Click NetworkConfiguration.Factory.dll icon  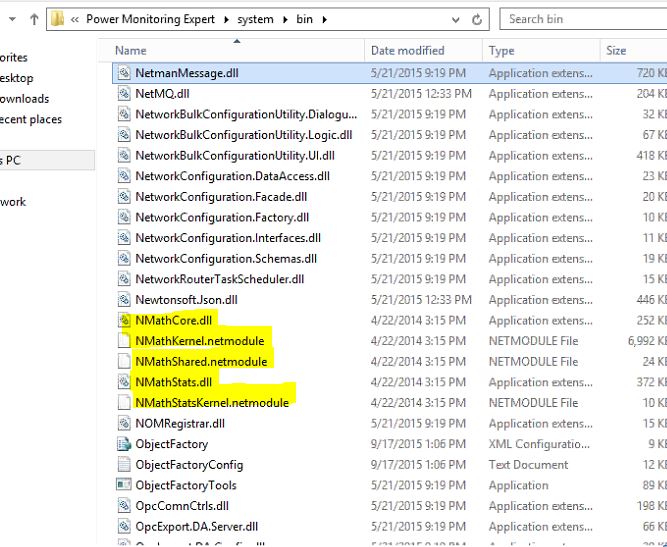tap(124, 217)
